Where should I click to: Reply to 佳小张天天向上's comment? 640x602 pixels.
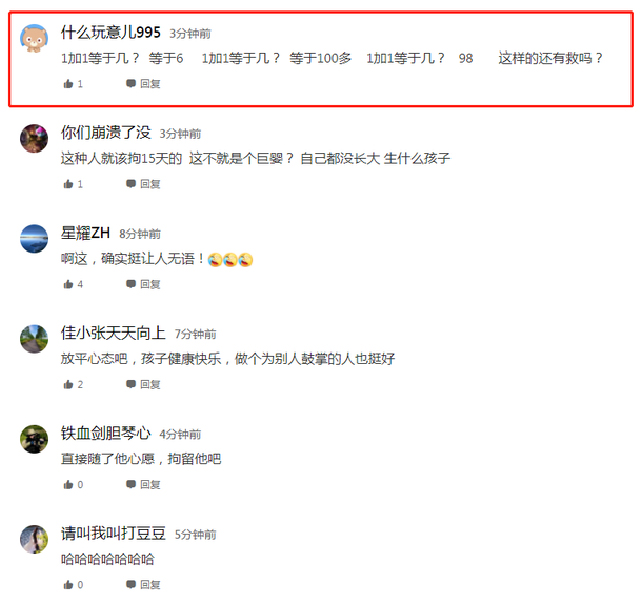pyautogui.click(x=143, y=384)
